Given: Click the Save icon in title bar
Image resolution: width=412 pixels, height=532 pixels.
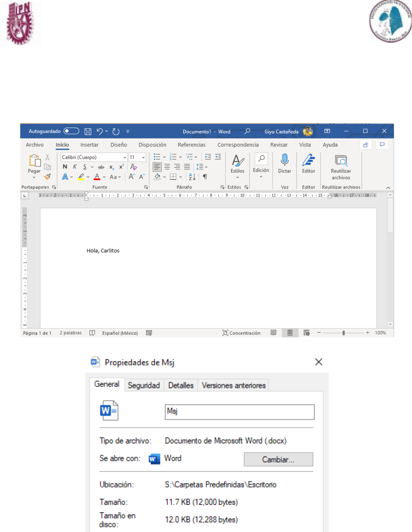Looking at the screenshot, I should [88, 132].
